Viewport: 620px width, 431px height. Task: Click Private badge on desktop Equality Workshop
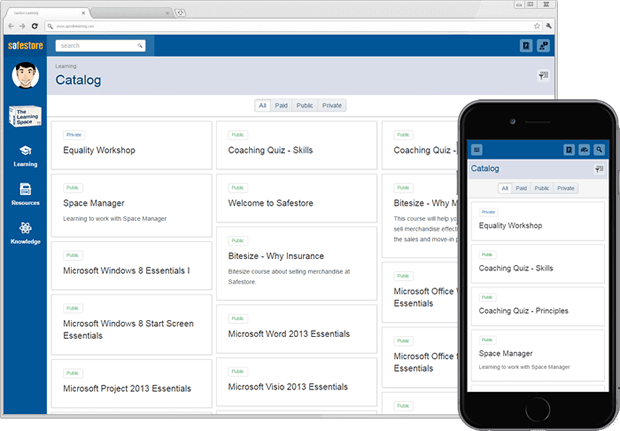(x=74, y=135)
